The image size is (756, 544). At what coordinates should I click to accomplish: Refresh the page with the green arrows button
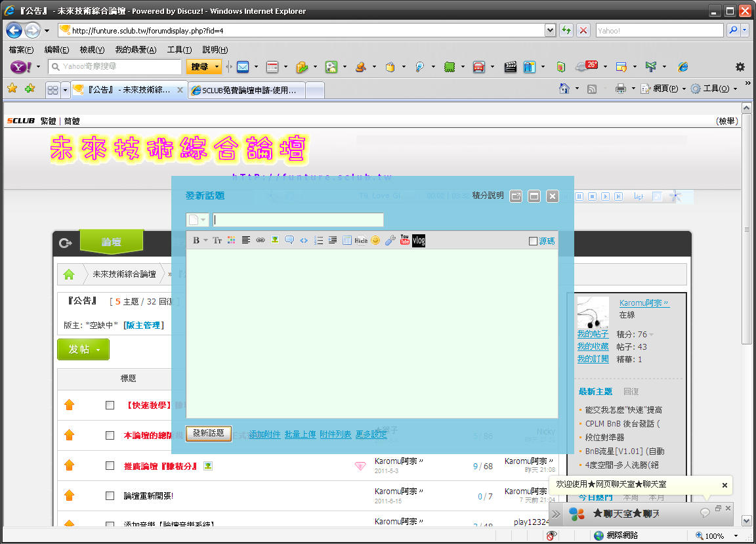(x=566, y=30)
